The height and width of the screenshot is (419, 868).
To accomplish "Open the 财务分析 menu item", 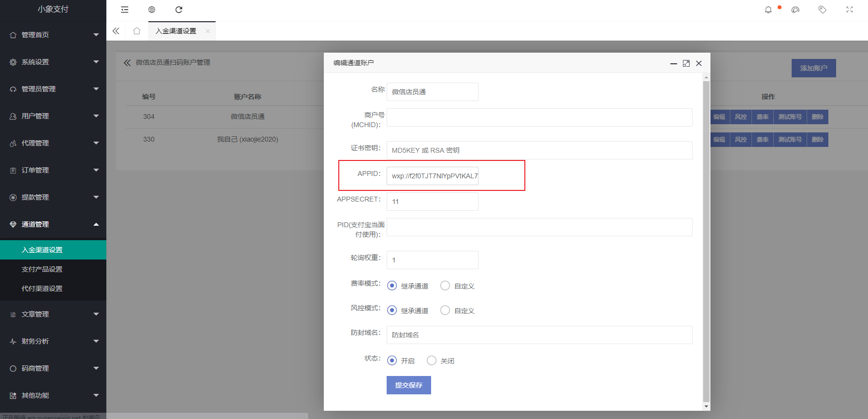I will 53,341.
